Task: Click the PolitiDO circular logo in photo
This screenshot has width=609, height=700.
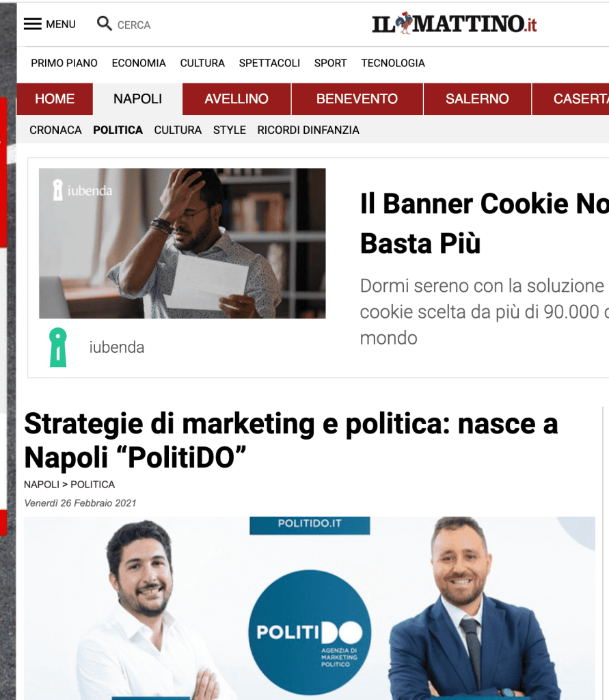Action: tap(310, 632)
